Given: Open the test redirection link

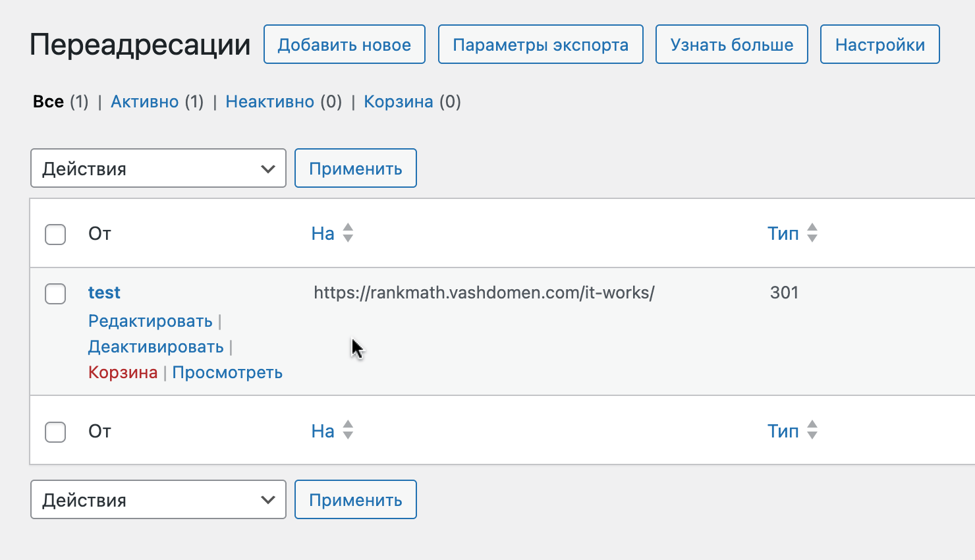Looking at the screenshot, I should [104, 293].
